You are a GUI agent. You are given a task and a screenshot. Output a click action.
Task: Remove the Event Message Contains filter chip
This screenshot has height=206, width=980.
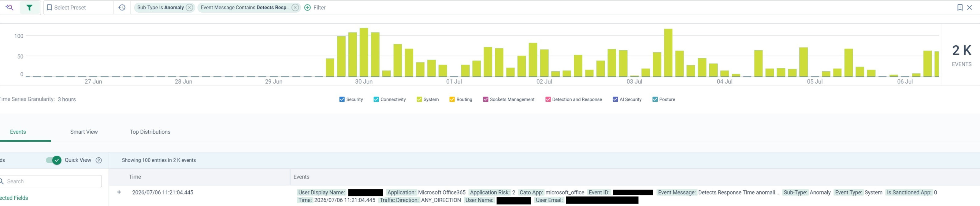pyautogui.click(x=295, y=8)
